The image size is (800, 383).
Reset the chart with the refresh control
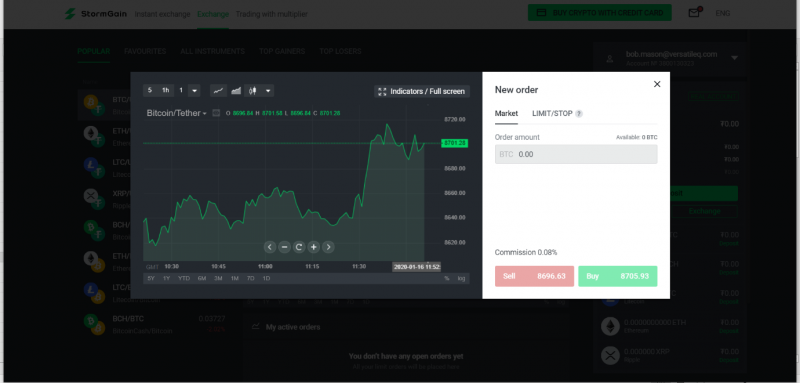[299, 247]
